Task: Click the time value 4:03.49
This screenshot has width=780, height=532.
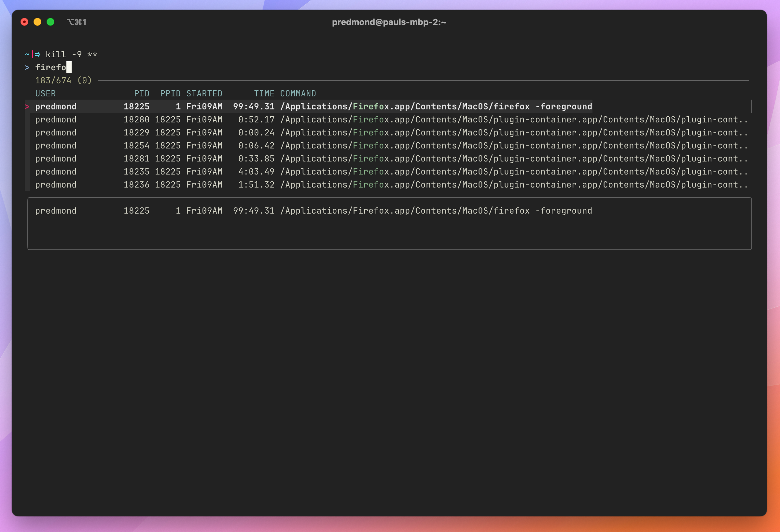Action: click(x=257, y=172)
